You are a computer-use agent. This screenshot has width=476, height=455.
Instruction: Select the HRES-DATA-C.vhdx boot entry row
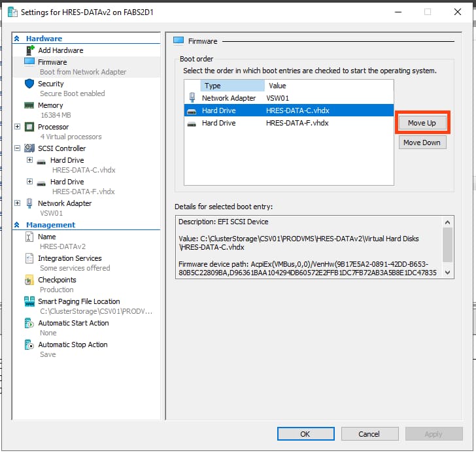tap(289, 110)
